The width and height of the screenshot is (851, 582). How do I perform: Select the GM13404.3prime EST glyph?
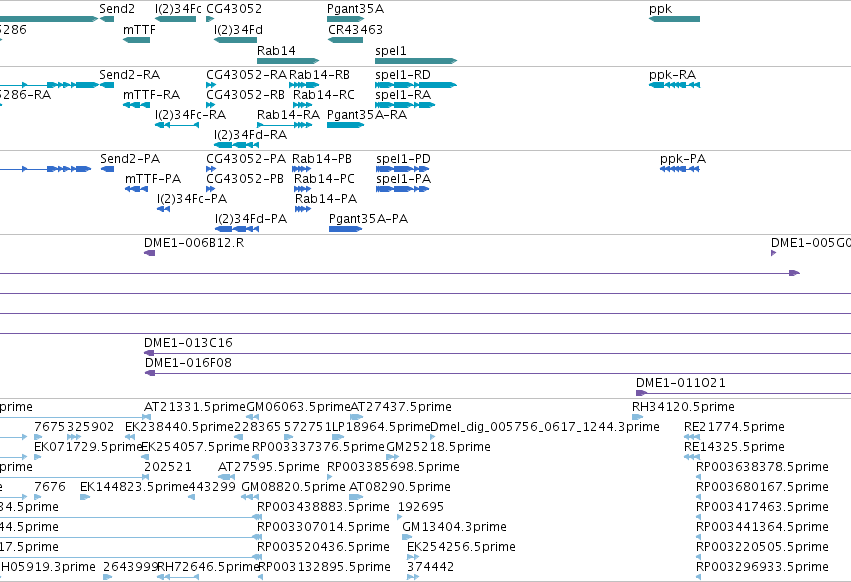407,537
